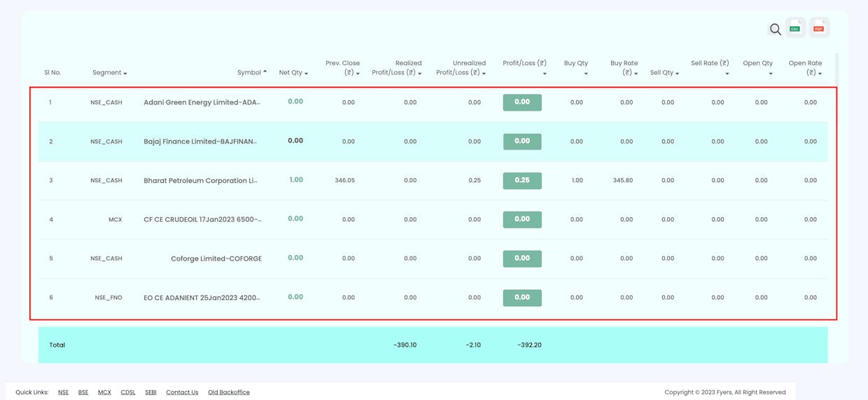Image resolution: width=868 pixels, height=400 pixels.
Task: Sort by Net Qty column
Action: [293, 73]
